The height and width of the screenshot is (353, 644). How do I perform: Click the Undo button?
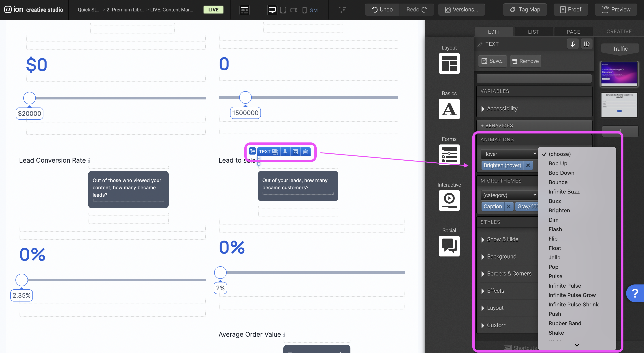click(x=382, y=9)
